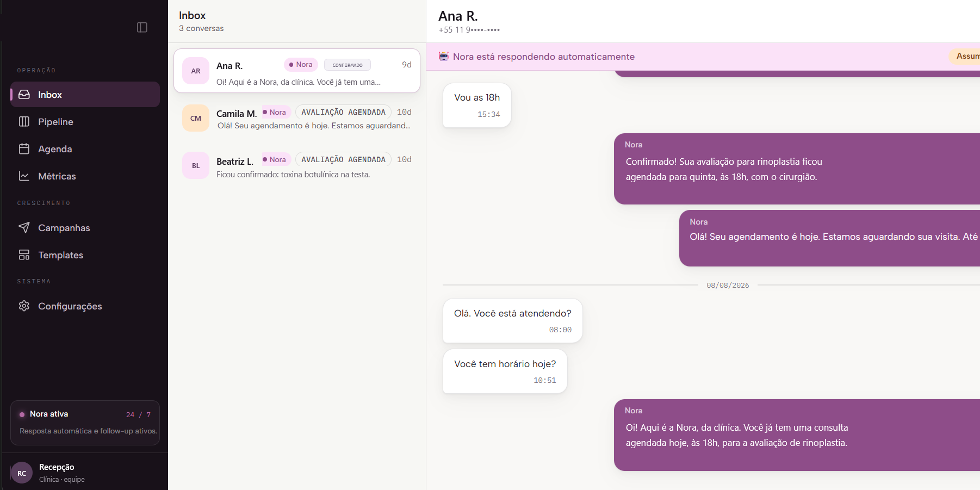Click the Nora badge on Ana R.
The width and height of the screenshot is (980, 490).
click(x=301, y=64)
